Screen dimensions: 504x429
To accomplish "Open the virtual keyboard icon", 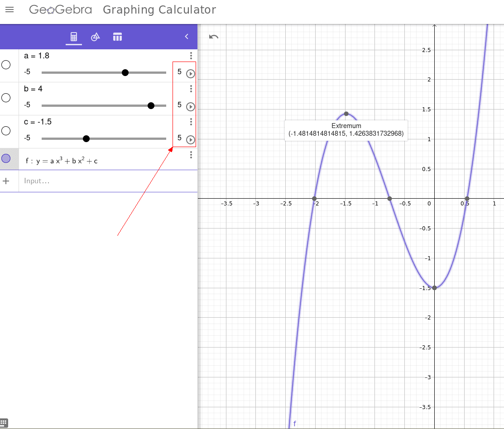I will click(4, 423).
